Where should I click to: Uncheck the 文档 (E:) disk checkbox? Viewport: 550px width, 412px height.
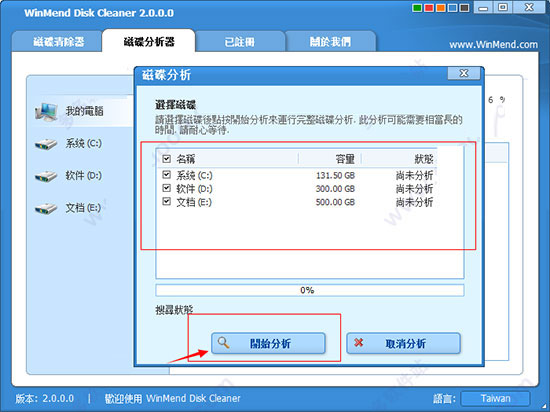[x=167, y=202]
